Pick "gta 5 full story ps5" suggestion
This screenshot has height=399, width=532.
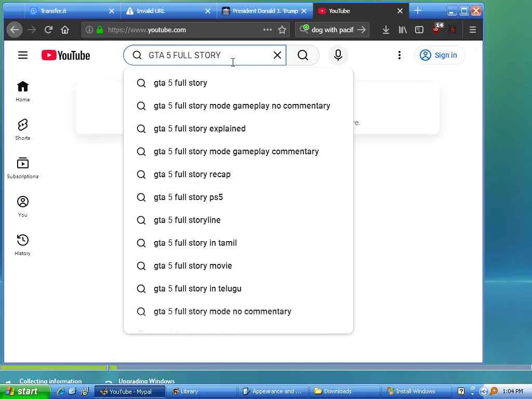coord(238,197)
